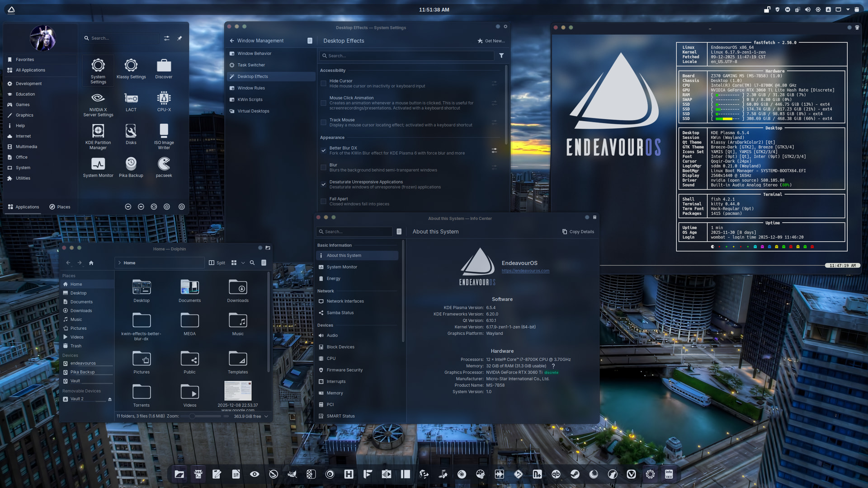Open the Dolphin hamburger menu icon
The width and height of the screenshot is (868, 488).
(264, 263)
